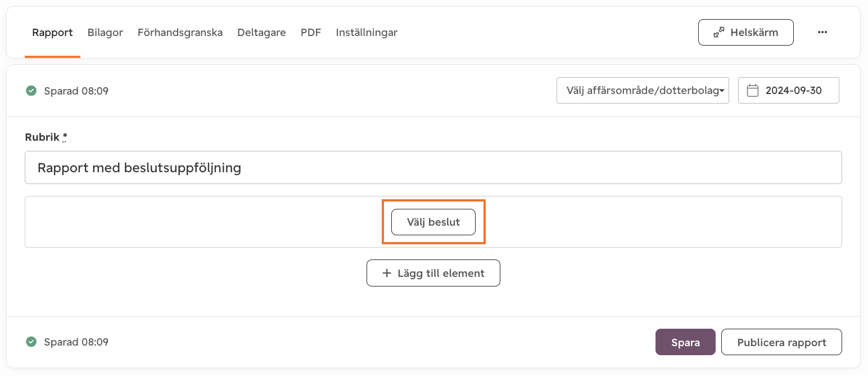Click the dropdown arrow on affärsområde selector

pos(722,91)
